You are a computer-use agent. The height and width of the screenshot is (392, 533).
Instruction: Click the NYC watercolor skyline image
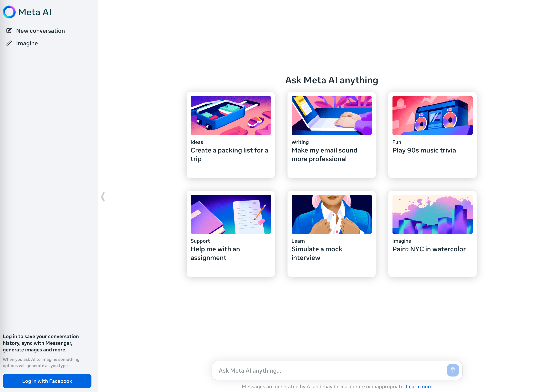tap(432, 214)
